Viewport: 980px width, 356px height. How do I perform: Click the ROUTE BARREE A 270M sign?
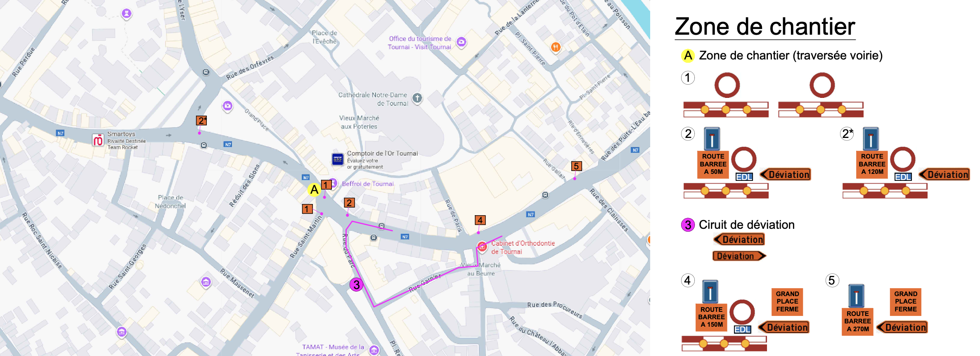tap(857, 321)
